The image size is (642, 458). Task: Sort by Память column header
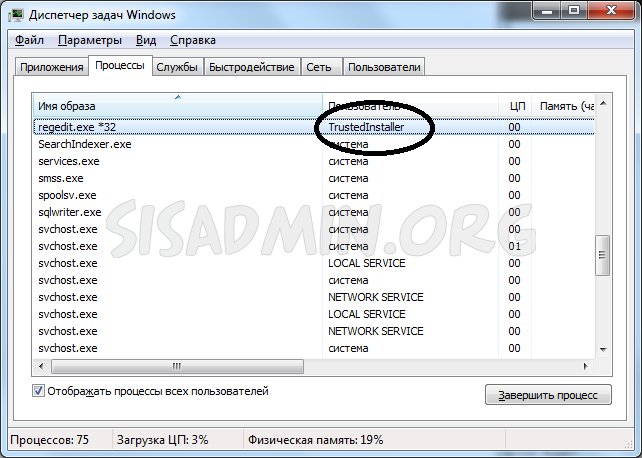tap(565, 106)
